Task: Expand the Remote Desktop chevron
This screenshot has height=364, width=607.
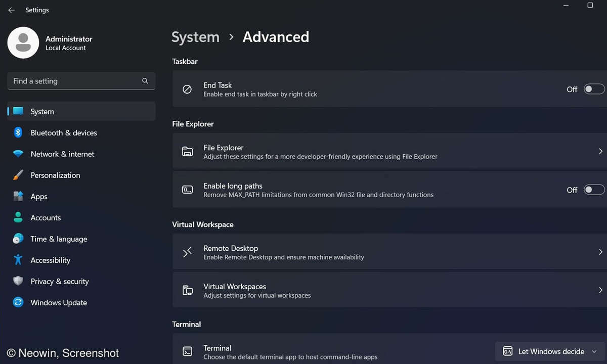Action: click(600, 252)
